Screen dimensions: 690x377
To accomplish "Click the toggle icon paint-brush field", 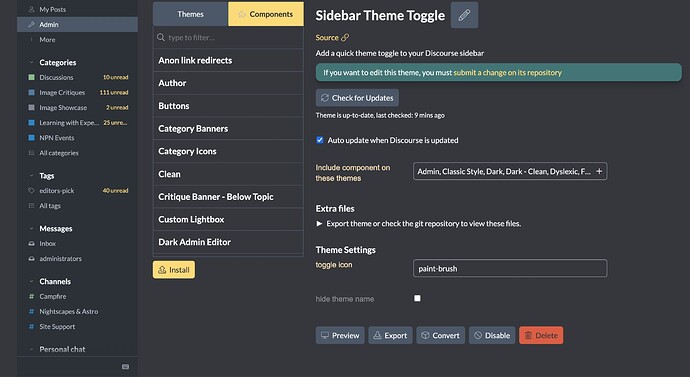I will [x=510, y=268].
